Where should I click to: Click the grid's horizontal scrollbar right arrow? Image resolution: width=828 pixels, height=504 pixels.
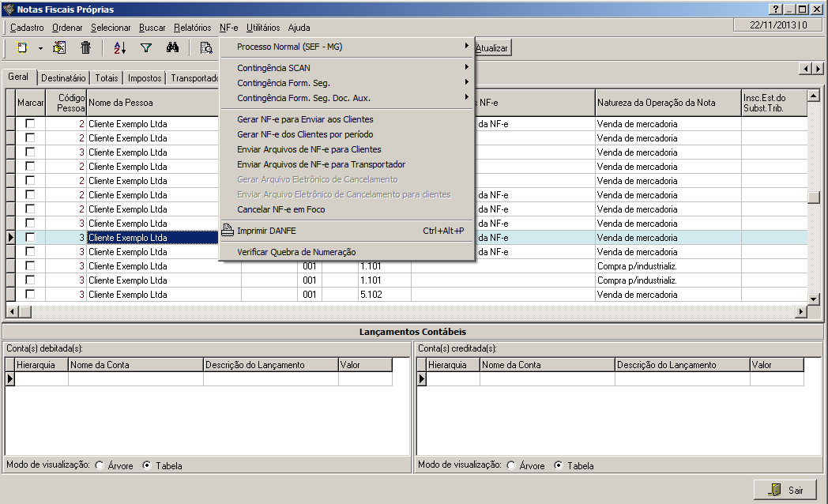pos(801,312)
